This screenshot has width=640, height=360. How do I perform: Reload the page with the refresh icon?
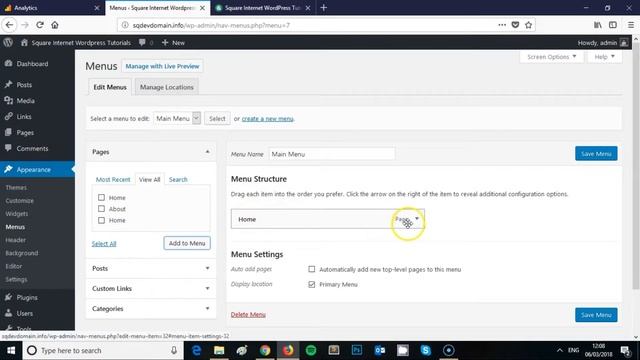(40, 25)
